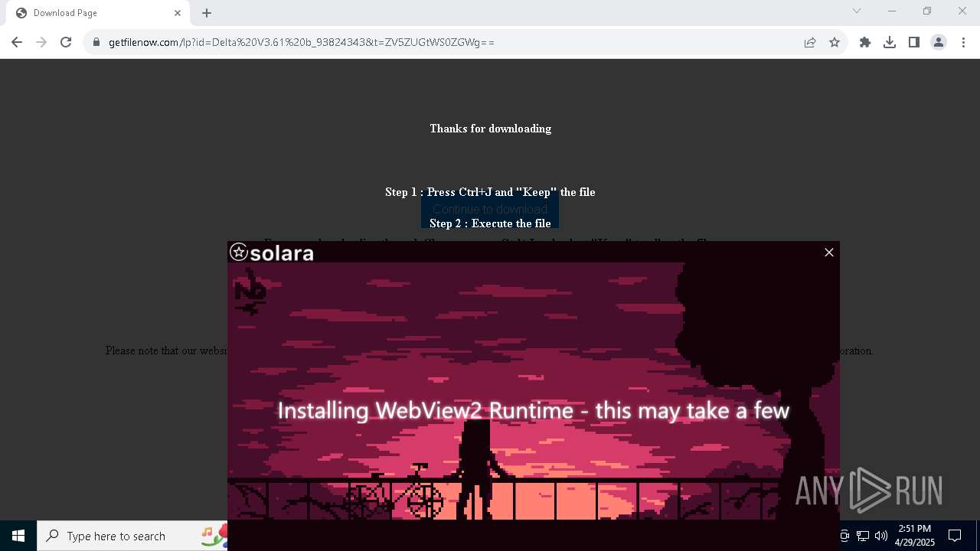
Task: Click Type here to search box
Action: [x=132, y=536]
